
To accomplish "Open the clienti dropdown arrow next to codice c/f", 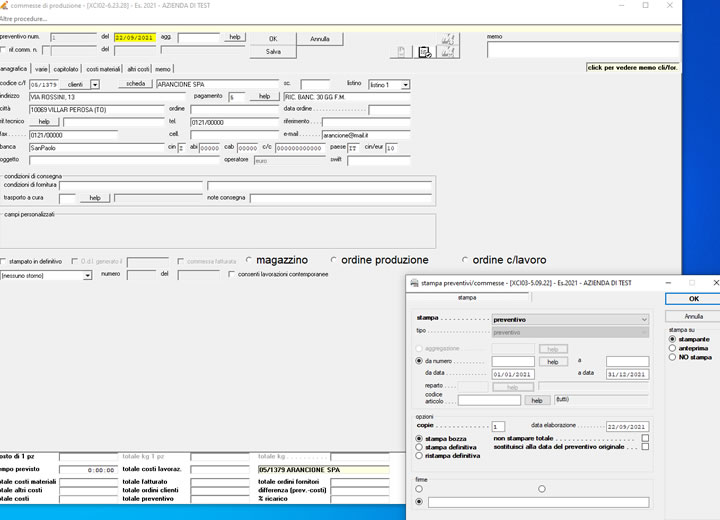I will point(95,85).
